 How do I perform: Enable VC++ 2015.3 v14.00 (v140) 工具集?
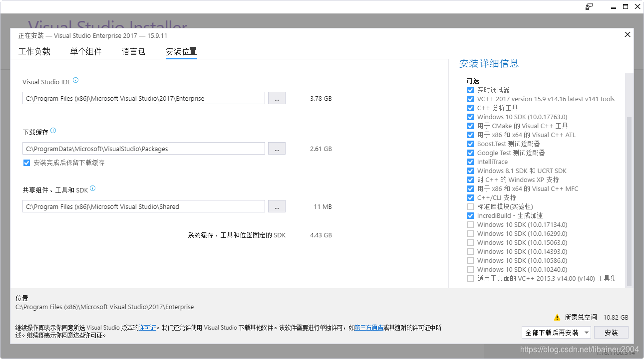click(470, 278)
